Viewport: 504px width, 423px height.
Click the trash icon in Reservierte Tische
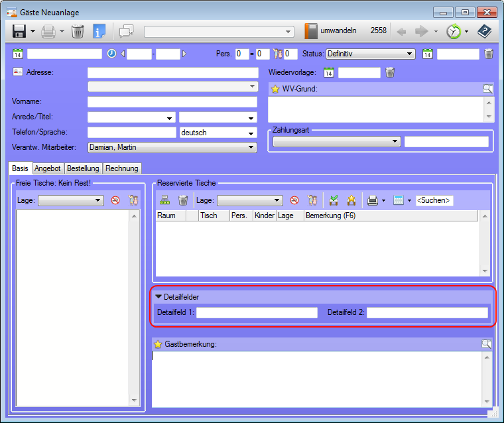[x=183, y=200]
